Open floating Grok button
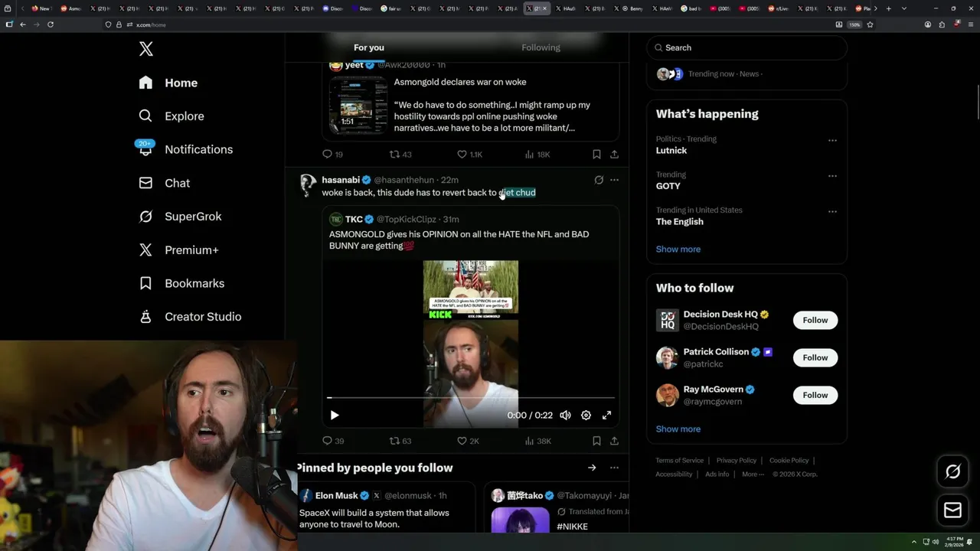This screenshot has width=980, height=551. [x=953, y=472]
